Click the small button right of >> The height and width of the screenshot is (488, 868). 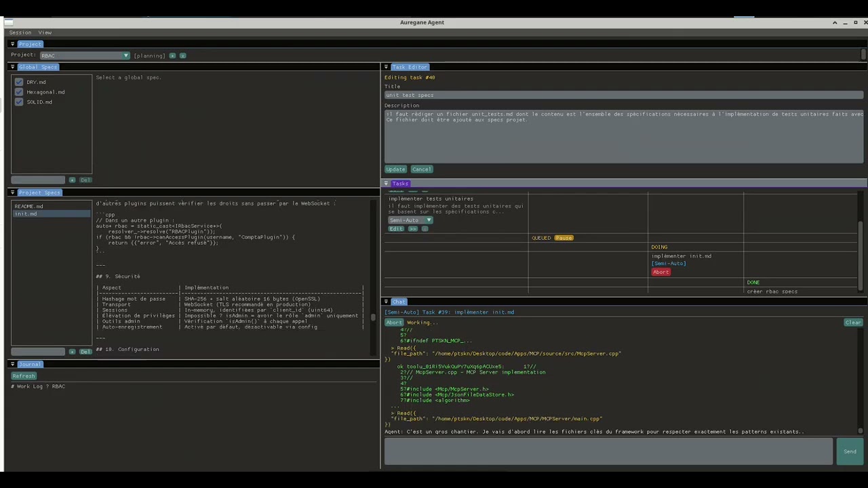425,229
